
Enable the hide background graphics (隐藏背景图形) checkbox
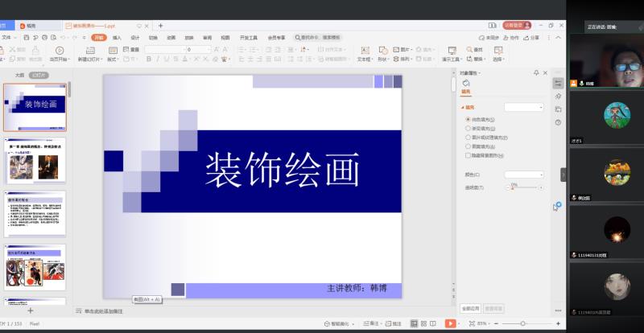468,156
